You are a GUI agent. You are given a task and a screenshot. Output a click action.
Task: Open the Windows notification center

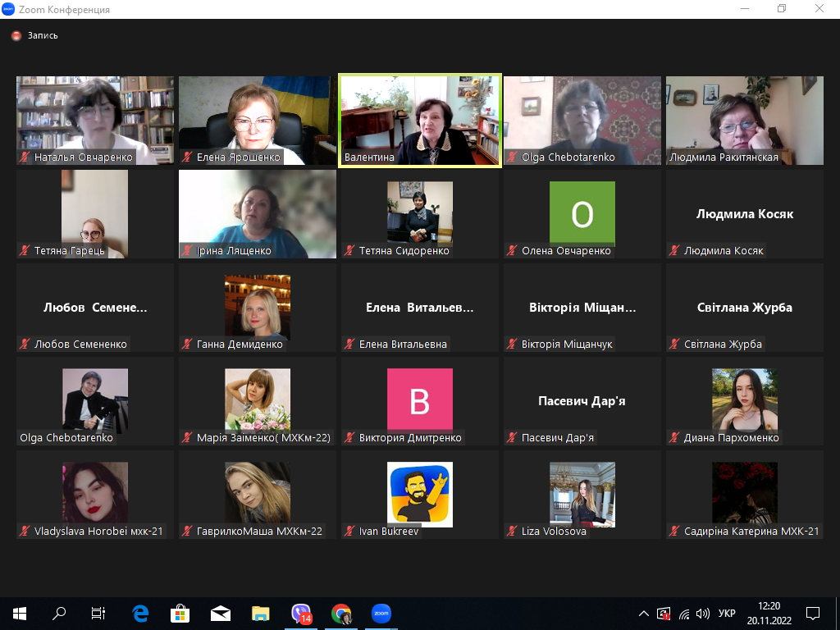(x=813, y=613)
